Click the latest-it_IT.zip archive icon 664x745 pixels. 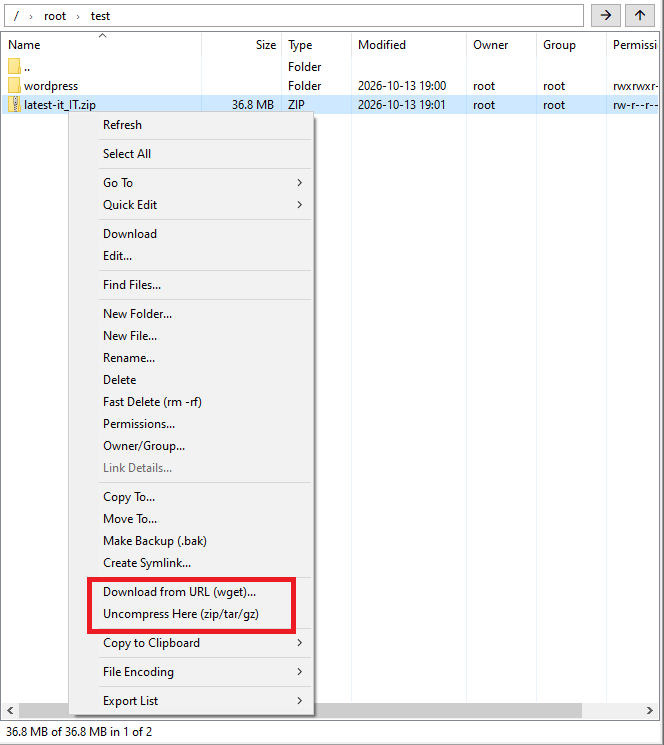pos(14,105)
